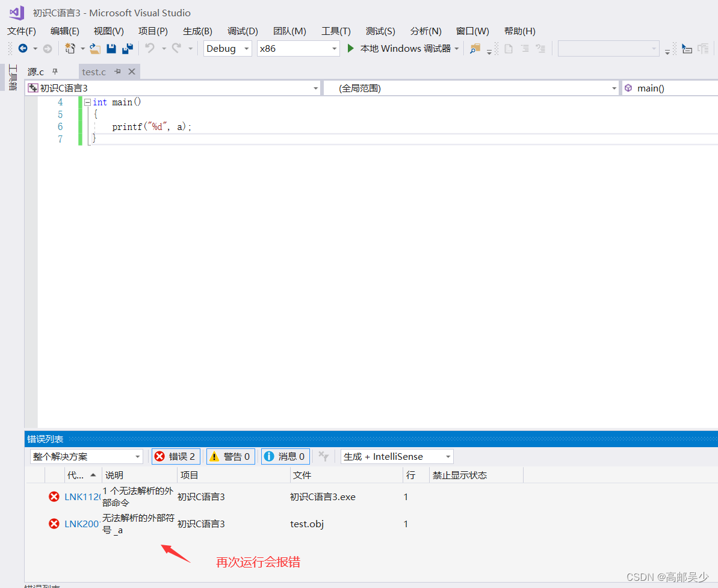718x588 pixels.
Task: Open the (全局范围) scope dropdown
Action: [x=471, y=88]
